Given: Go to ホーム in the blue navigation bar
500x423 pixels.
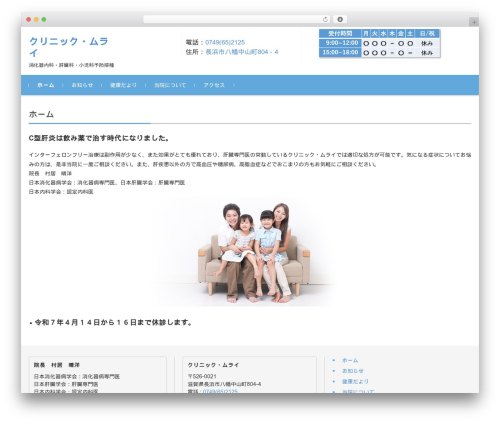Looking at the screenshot, I should [46, 85].
